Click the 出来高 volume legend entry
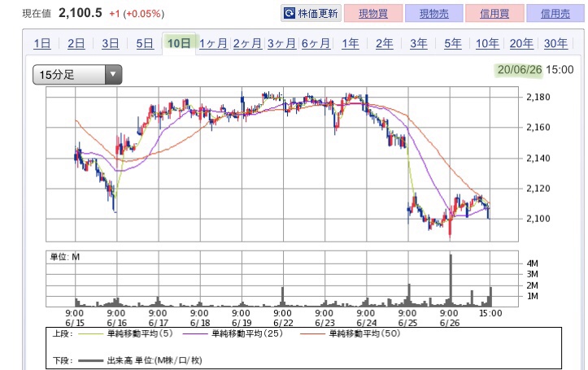588x370 pixels. tap(140, 360)
